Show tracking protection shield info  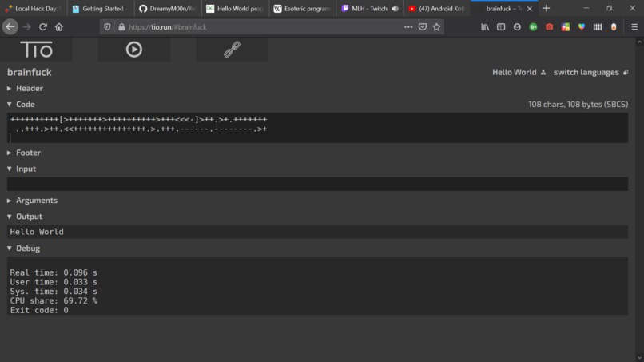pos(107,26)
